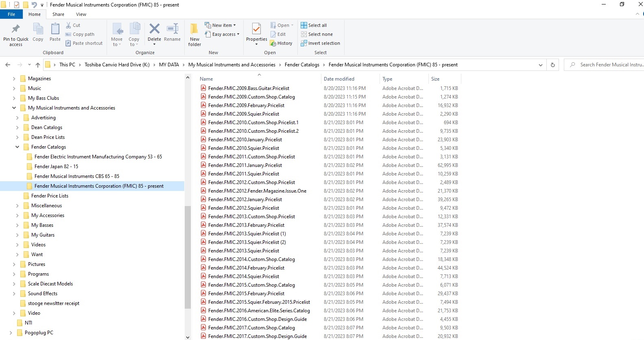
Task: Select file Fender.FMIC.2015.Squier.February.2015.Pricelist
Action: coord(259,302)
